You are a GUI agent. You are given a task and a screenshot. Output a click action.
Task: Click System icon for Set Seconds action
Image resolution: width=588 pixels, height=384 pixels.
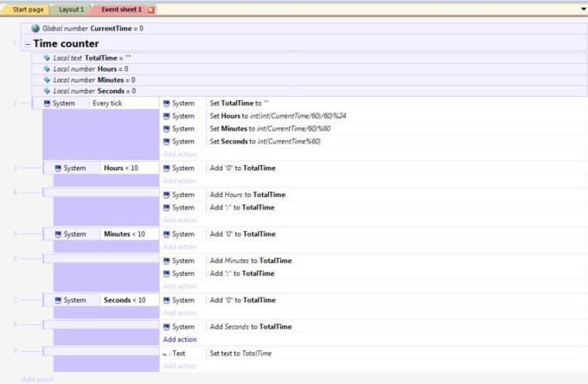tap(167, 141)
